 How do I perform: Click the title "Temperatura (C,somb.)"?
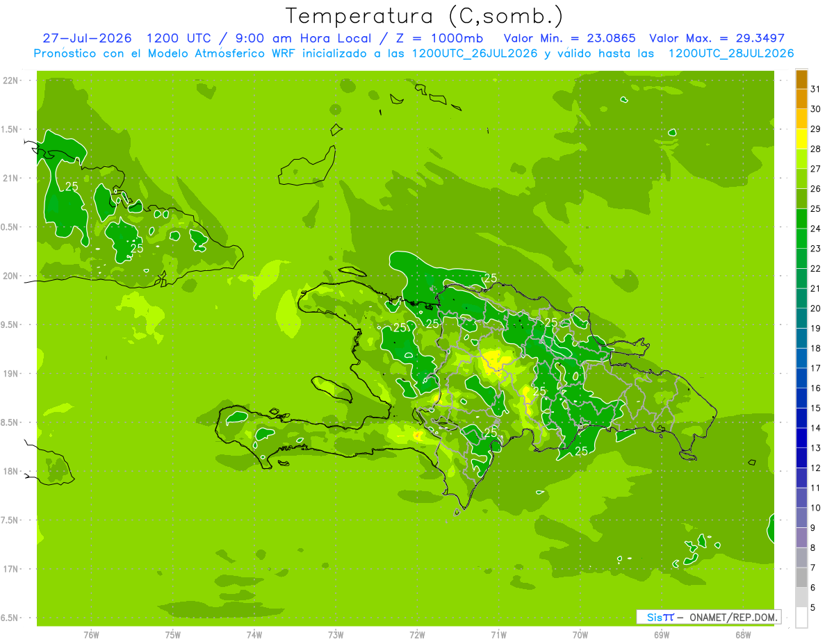click(x=425, y=15)
